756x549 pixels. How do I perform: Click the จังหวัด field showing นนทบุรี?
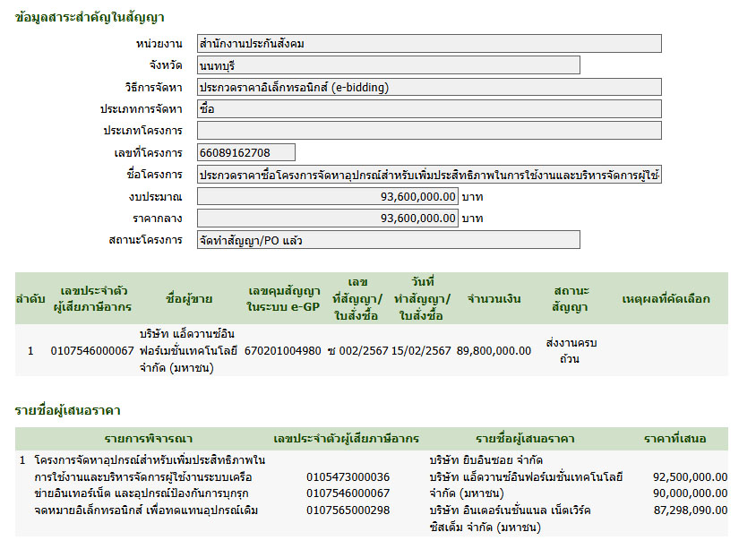coord(388,65)
